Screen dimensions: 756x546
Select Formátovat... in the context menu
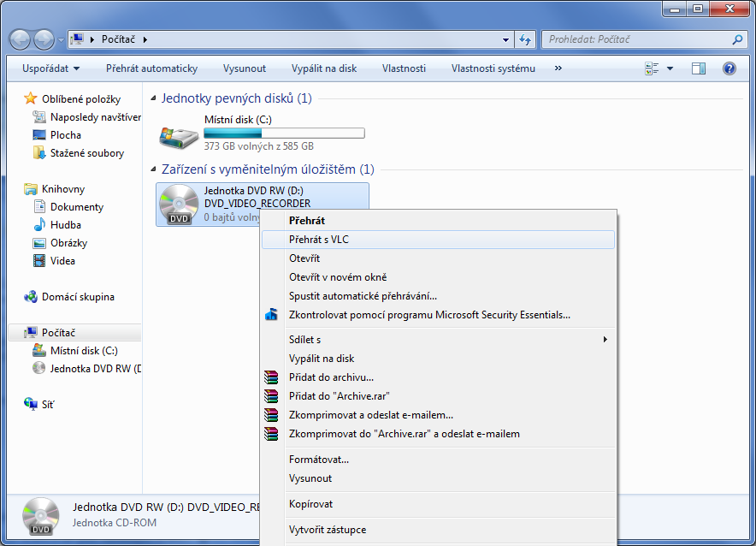point(319,460)
